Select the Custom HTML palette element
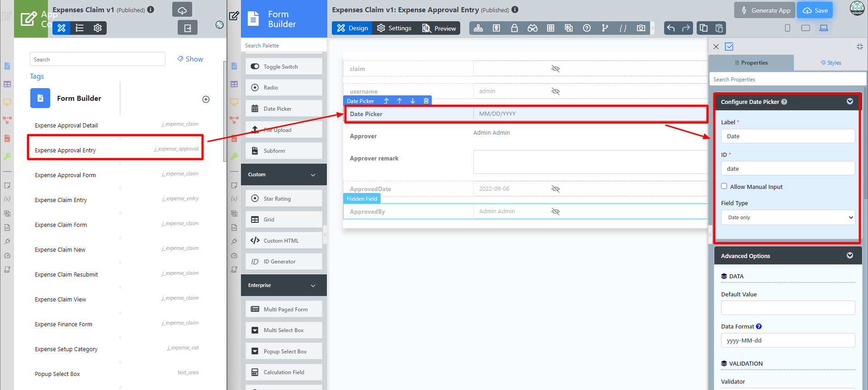This screenshot has height=390, width=868. click(284, 240)
